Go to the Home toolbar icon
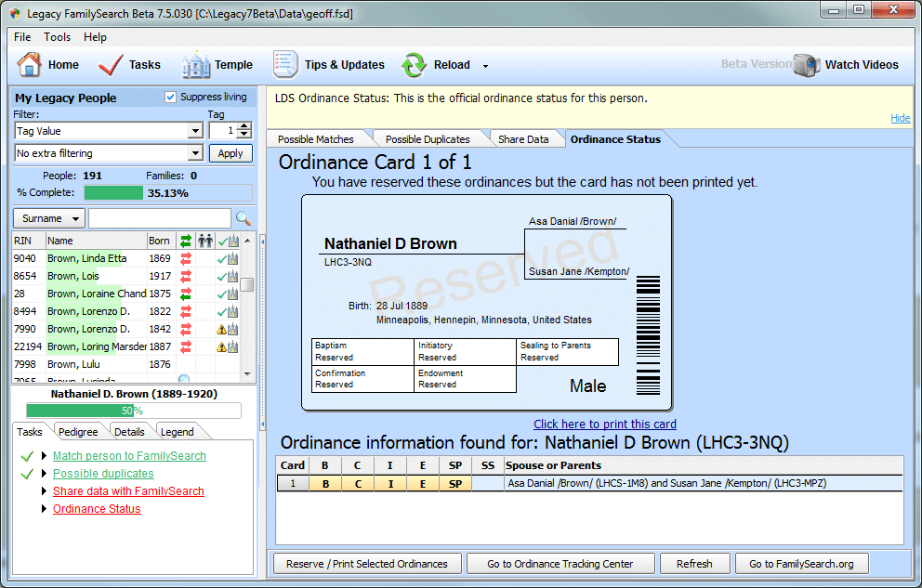The width and height of the screenshot is (922, 588). pos(29,65)
